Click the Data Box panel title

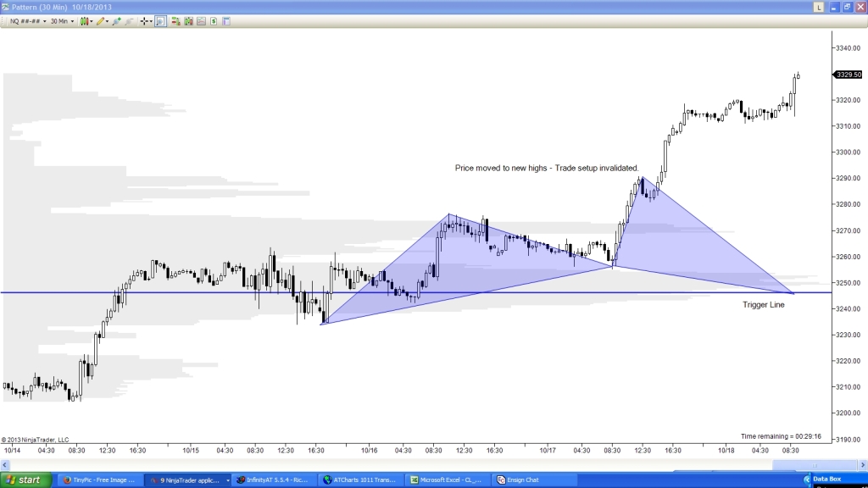click(827, 479)
